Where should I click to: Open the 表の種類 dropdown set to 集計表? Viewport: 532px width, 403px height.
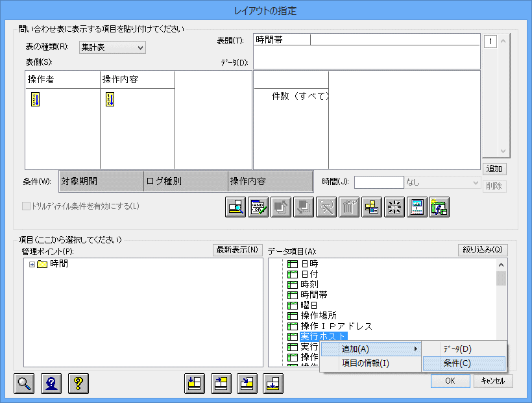(x=112, y=47)
